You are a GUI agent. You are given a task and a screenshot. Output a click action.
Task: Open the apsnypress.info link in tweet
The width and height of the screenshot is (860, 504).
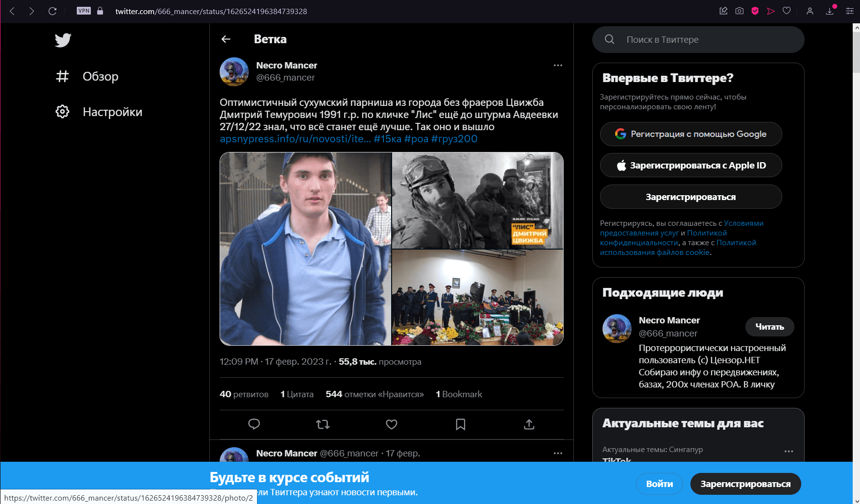click(295, 139)
